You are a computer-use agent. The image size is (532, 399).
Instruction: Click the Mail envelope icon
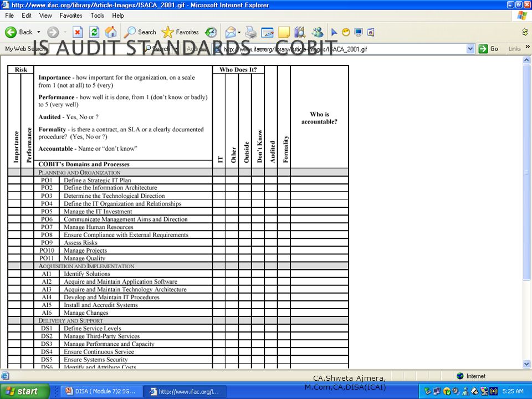tap(231, 32)
